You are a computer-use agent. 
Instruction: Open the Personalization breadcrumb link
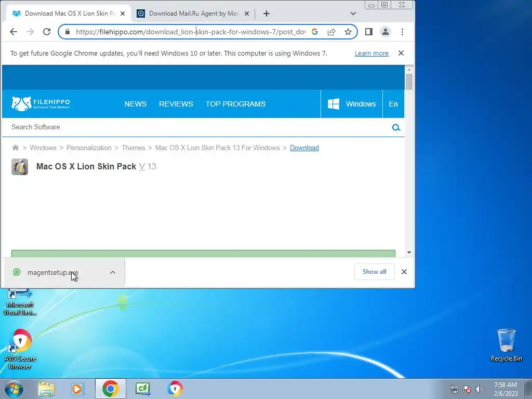click(x=89, y=148)
